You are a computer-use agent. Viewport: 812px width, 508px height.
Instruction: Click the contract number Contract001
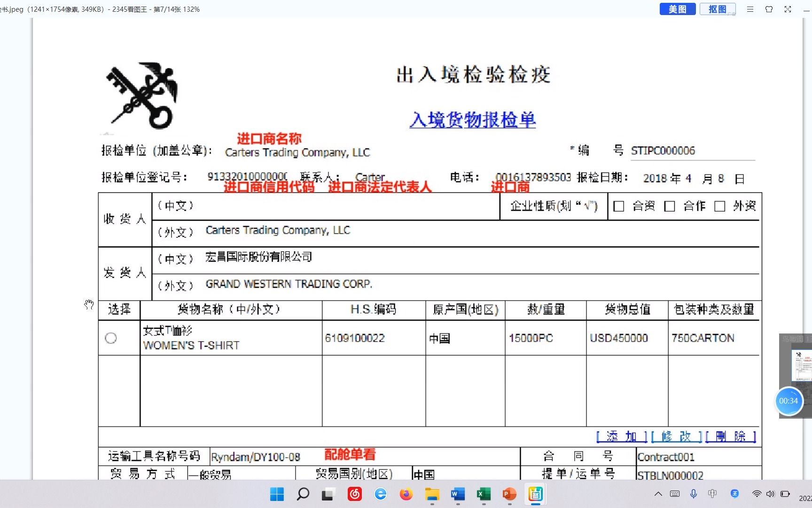pos(666,457)
